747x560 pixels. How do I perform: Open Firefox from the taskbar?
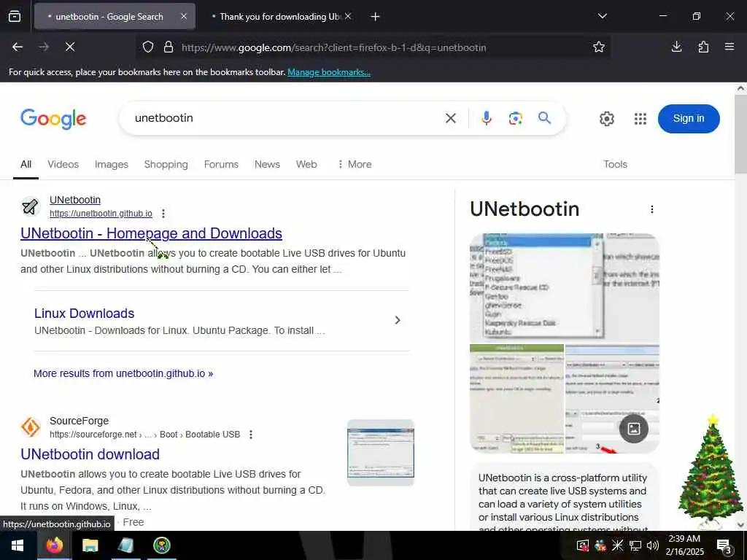[54, 545]
